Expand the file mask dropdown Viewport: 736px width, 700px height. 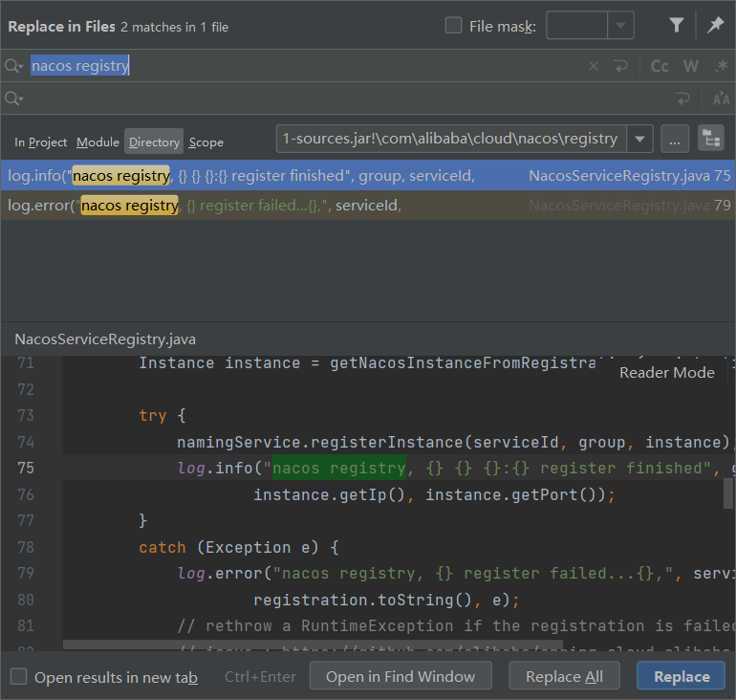621,26
